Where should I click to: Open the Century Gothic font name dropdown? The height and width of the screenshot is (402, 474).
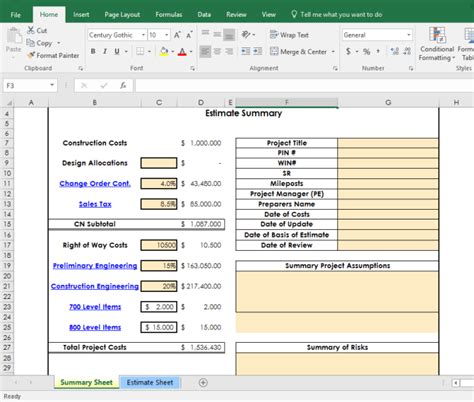[x=143, y=35]
